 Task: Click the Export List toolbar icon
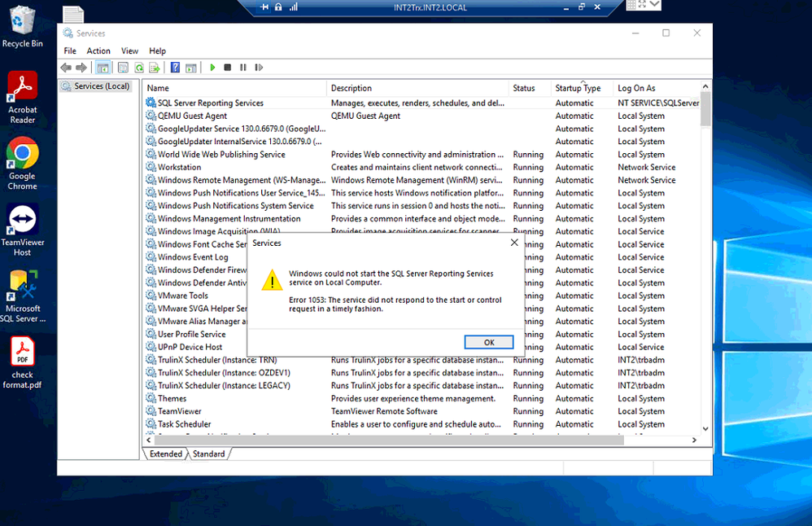click(155, 68)
